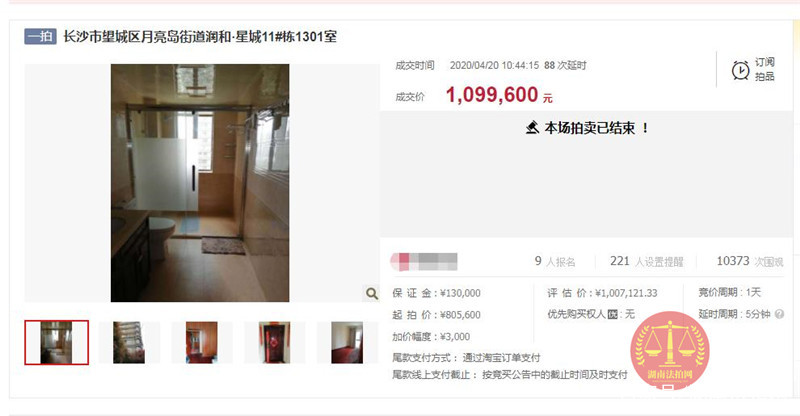Select the third wooden room thumbnail
This screenshot has height=416, width=800.
202,342
